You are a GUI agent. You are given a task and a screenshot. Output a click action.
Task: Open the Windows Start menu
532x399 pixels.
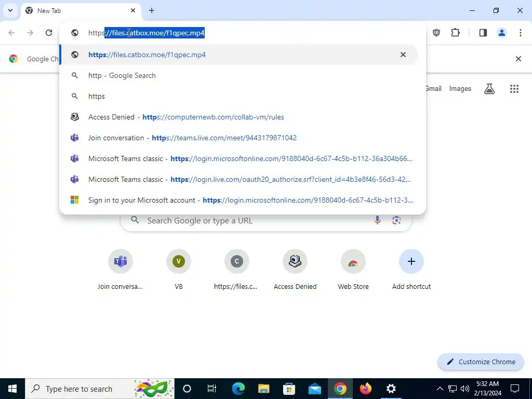(12, 389)
